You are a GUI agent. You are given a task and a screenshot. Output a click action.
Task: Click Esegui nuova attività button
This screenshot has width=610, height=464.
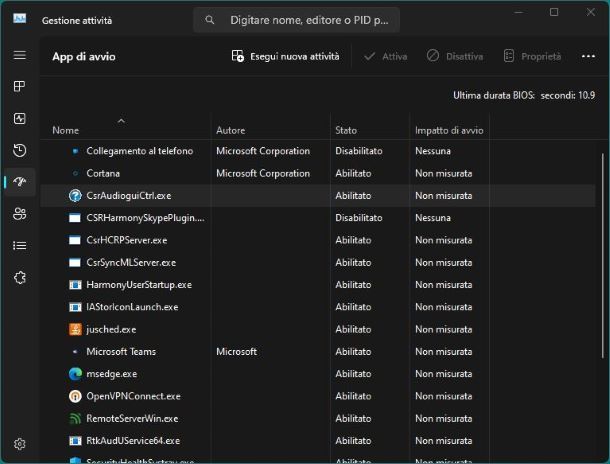[x=285, y=56]
